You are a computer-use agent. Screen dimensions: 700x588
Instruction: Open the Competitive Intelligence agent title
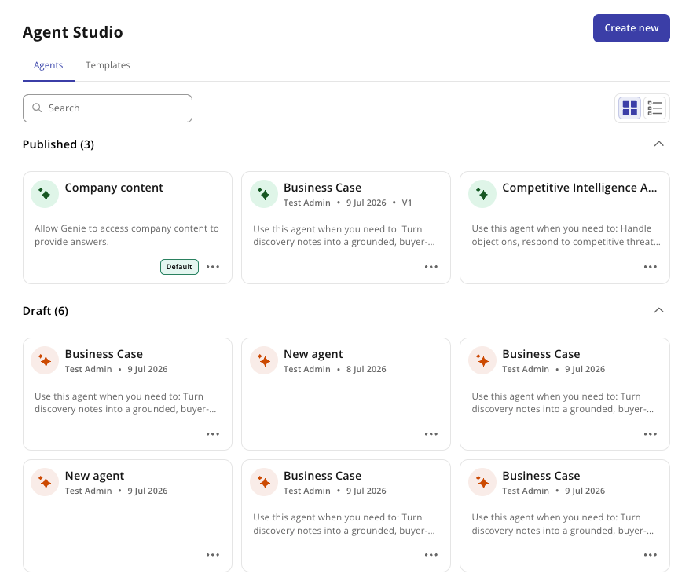pos(580,188)
